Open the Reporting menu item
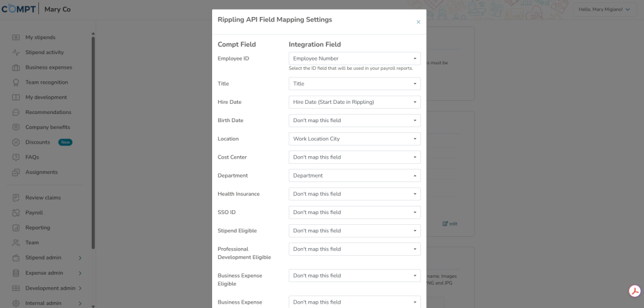The width and height of the screenshot is (644, 308). (37, 227)
